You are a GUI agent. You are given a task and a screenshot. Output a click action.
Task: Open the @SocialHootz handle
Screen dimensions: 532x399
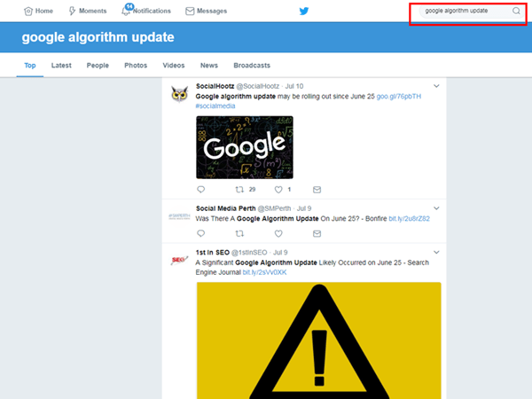point(257,86)
